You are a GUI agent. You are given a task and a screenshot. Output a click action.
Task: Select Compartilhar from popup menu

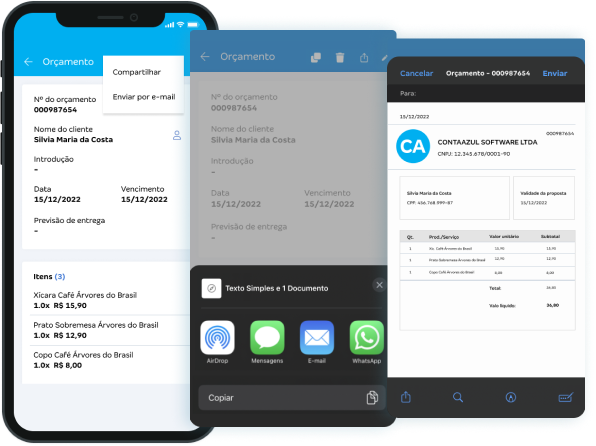click(136, 72)
